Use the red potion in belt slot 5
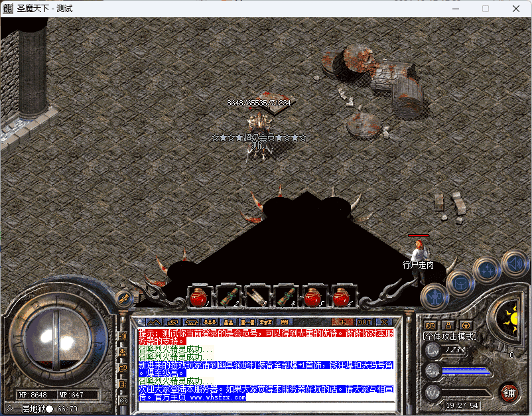 314,297
